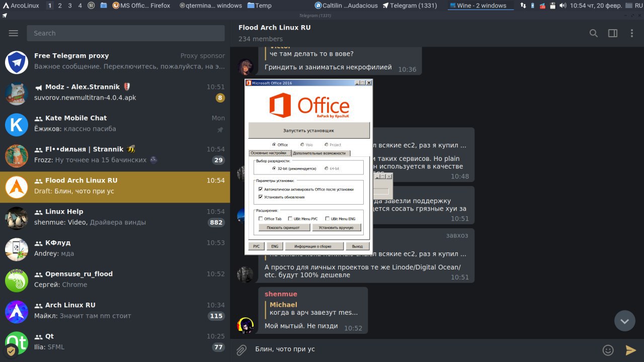The width and height of the screenshot is (644, 362).
Task: Choose 32-bit (рекомендуется) option
Action: [x=274, y=168]
